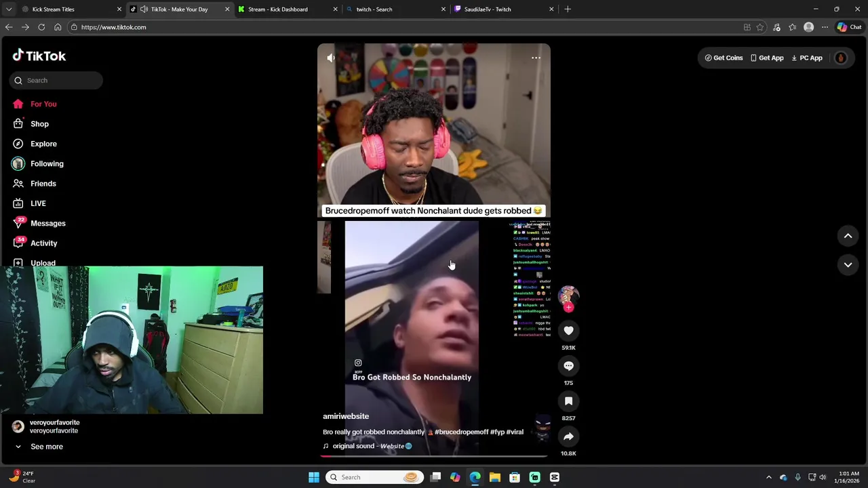Click the taskbar Search box
Image resolution: width=868 pixels, height=488 pixels.
click(374, 477)
